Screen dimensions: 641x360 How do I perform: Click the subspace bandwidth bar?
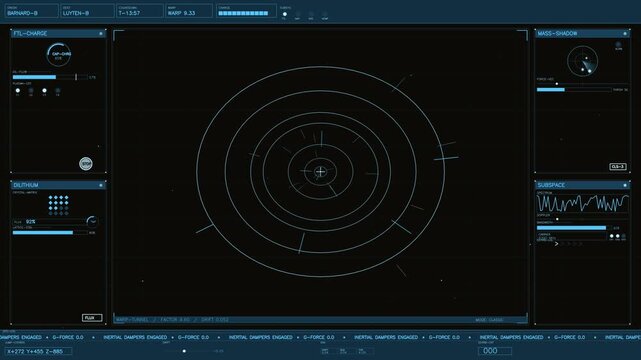(574, 228)
